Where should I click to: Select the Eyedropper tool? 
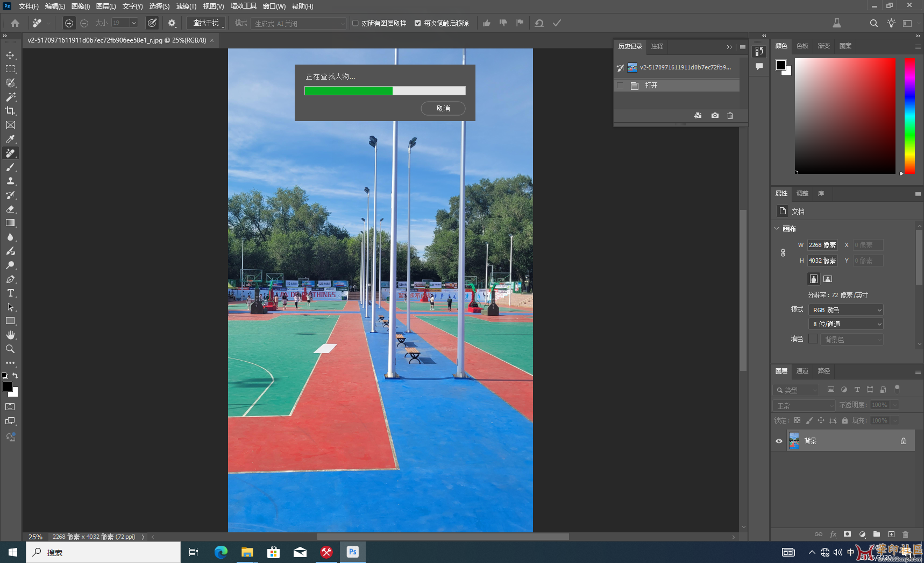tap(10, 139)
